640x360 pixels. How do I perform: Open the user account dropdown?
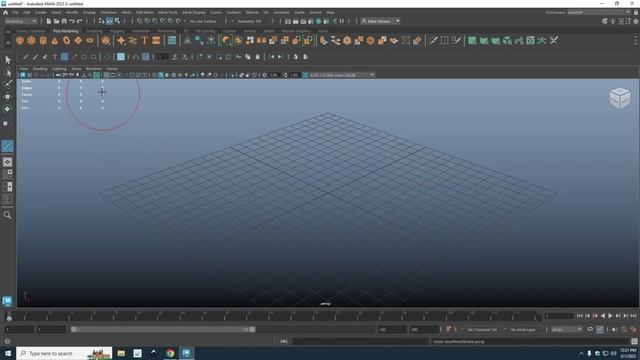point(380,21)
